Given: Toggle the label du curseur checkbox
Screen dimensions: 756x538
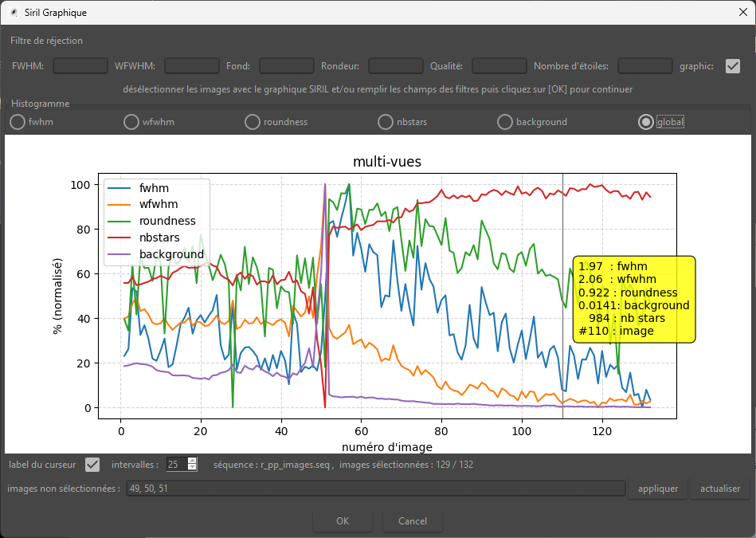Looking at the screenshot, I should [x=92, y=465].
